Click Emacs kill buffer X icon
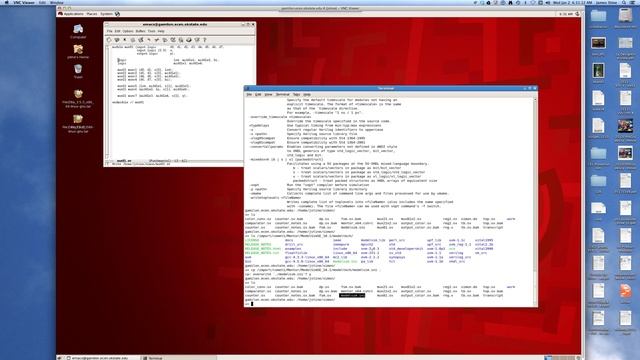This screenshot has height=360, width=640. 125,40
